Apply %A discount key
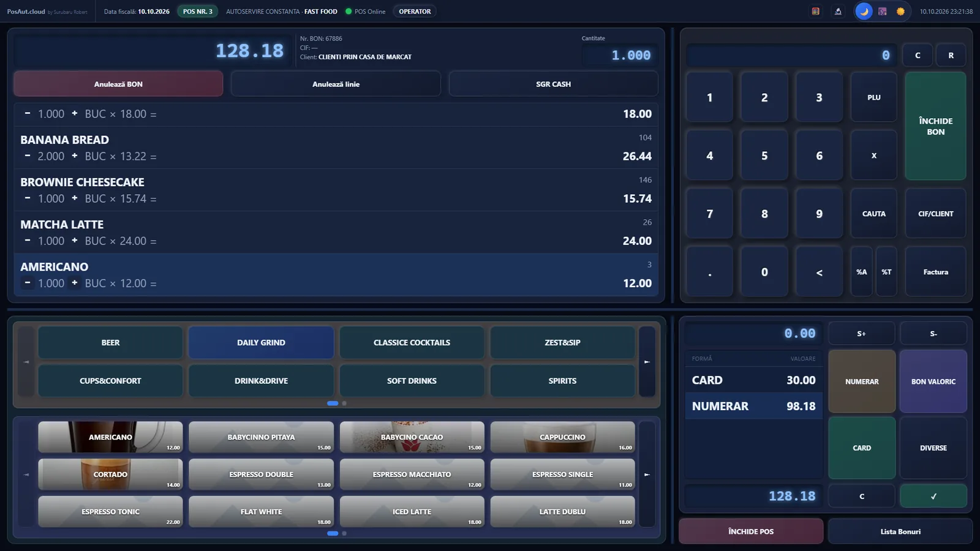 [x=862, y=272]
